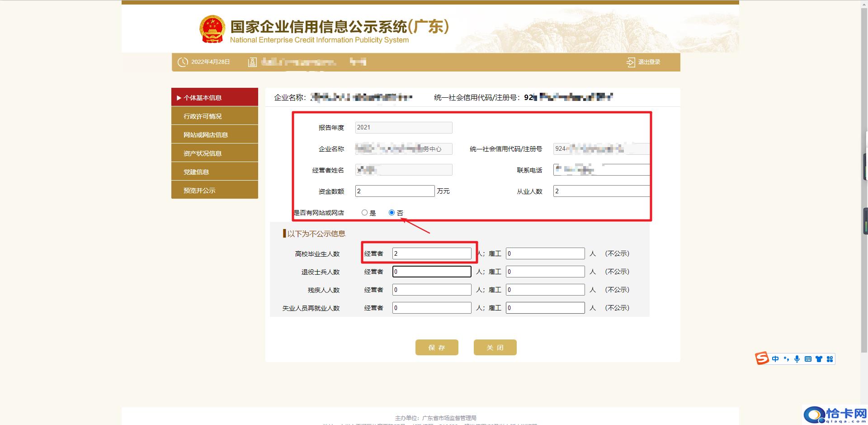Click the Sogou input method logo

(762, 359)
